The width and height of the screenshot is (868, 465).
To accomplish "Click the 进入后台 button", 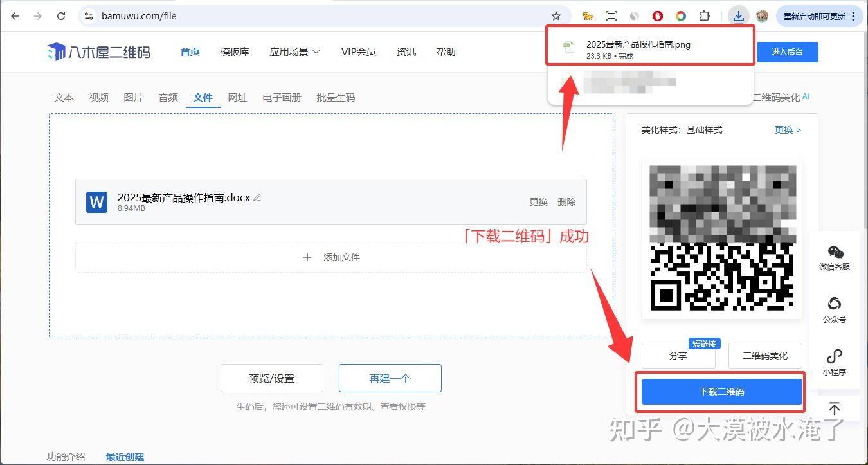I will (x=787, y=52).
